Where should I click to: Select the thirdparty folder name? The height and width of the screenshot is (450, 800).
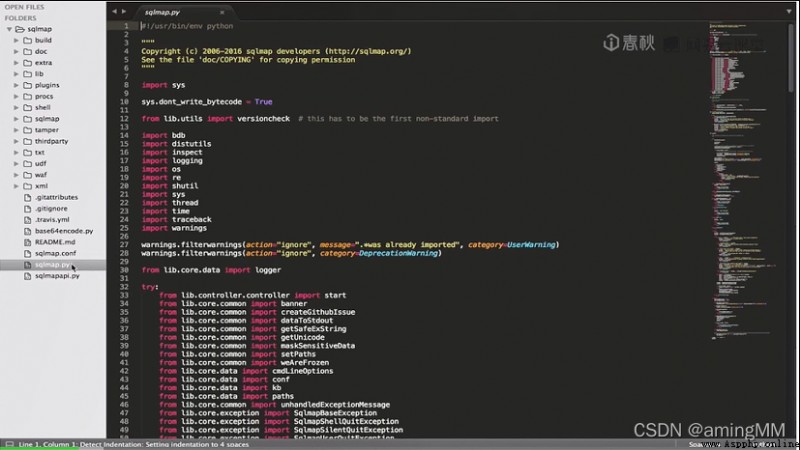(51, 141)
